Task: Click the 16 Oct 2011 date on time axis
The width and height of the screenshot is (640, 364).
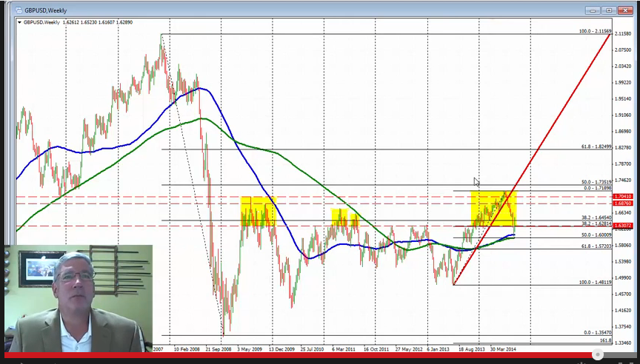Action: tap(376, 349)
